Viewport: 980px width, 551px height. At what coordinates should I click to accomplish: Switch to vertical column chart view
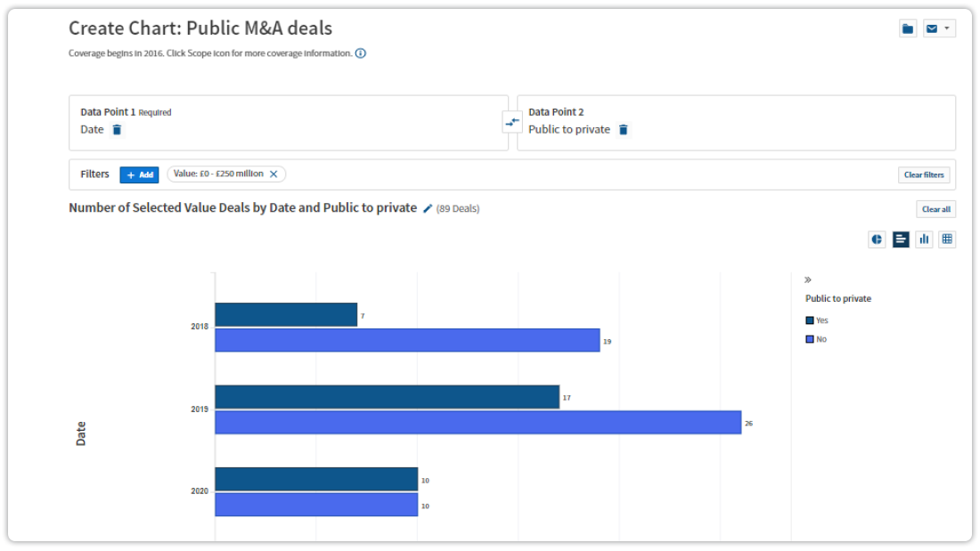924,239
